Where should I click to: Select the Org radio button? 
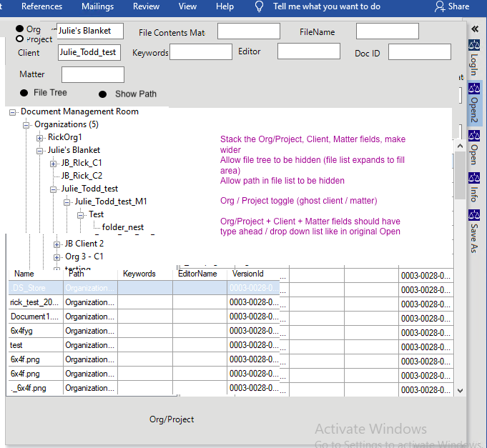pos(19,29)
